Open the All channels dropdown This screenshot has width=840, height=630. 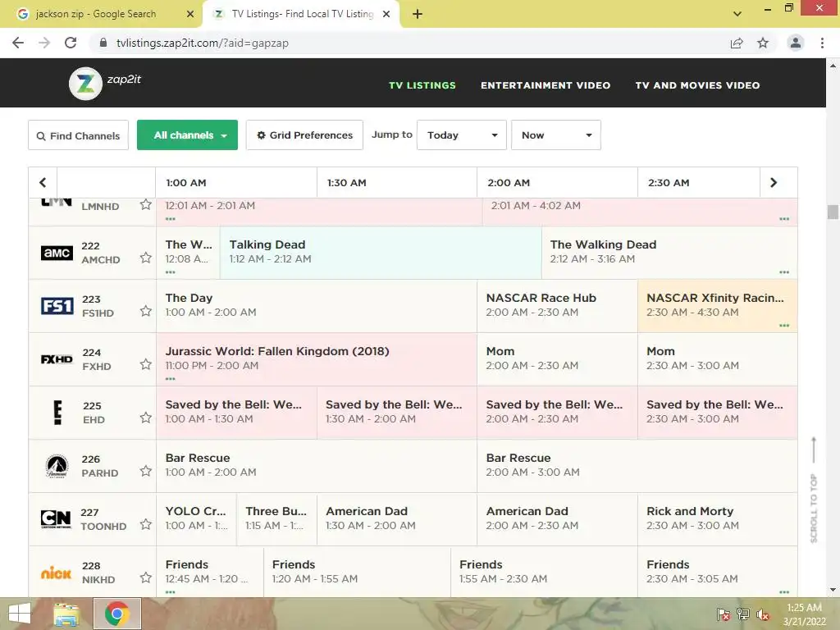tap(187, 135)
